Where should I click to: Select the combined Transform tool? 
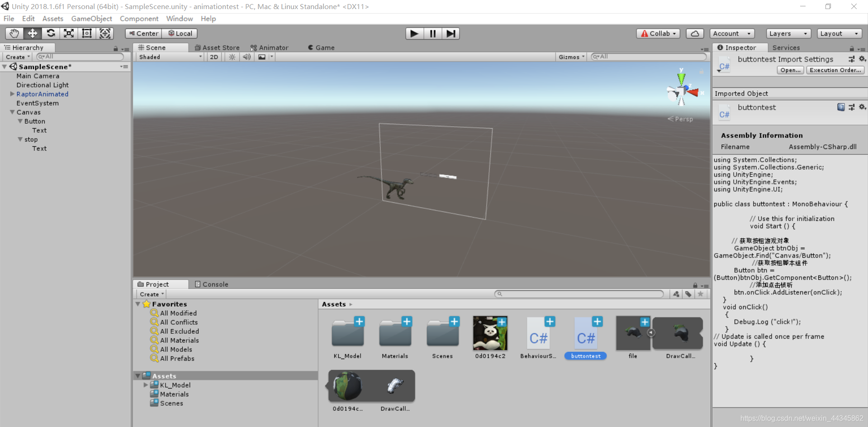pos(105,34)
